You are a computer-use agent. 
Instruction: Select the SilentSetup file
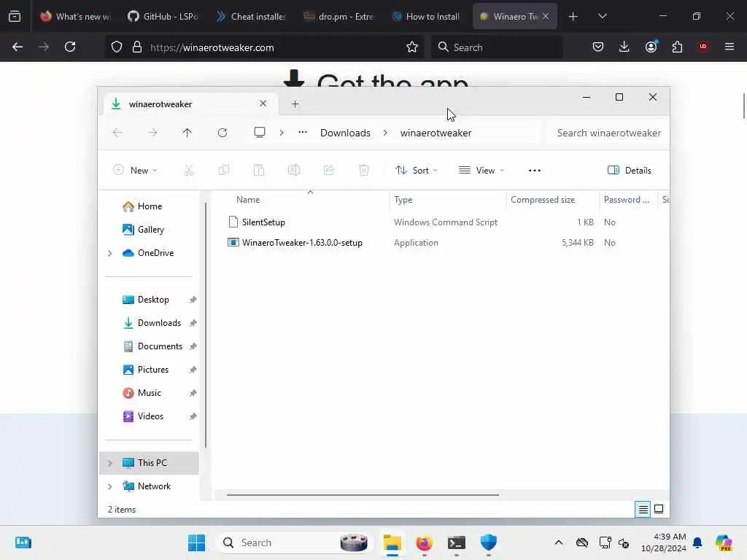[263, 222]
